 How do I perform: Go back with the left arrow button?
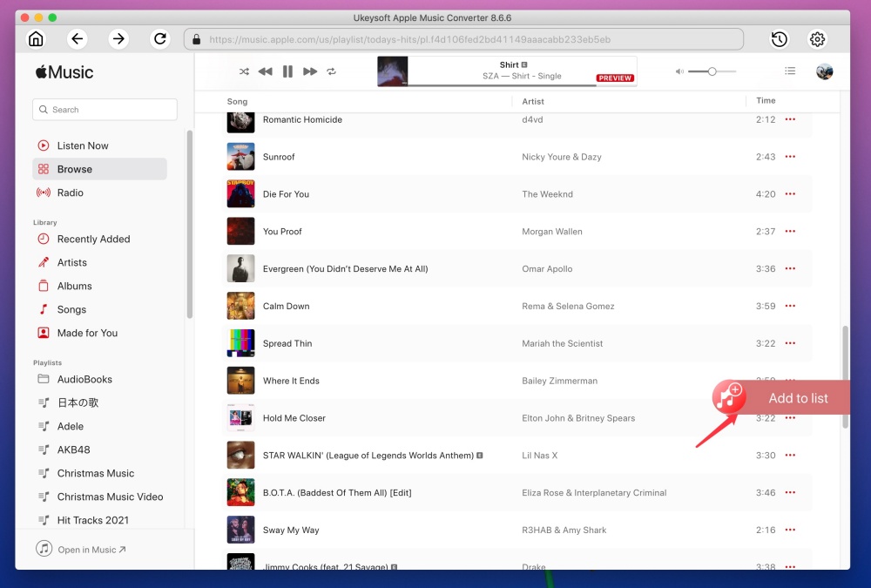click(78, 38)
